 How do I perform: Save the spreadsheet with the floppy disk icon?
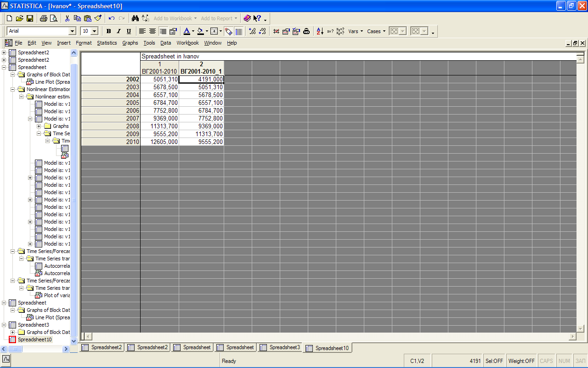29,18
